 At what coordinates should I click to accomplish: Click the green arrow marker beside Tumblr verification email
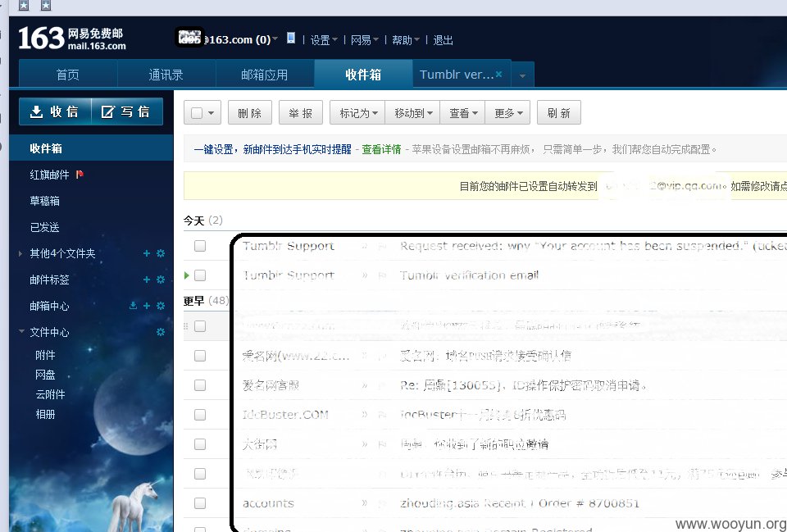(x=187, y=275)
